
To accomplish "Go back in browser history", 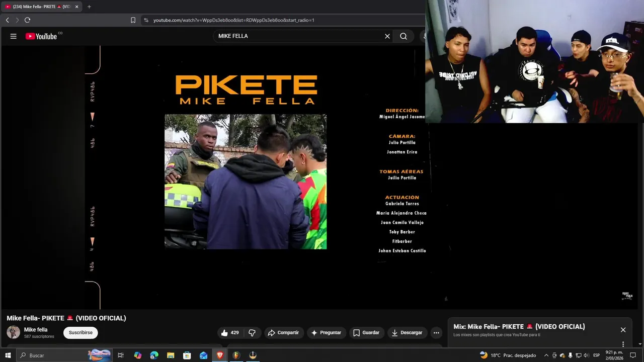I will pos(7,20).
